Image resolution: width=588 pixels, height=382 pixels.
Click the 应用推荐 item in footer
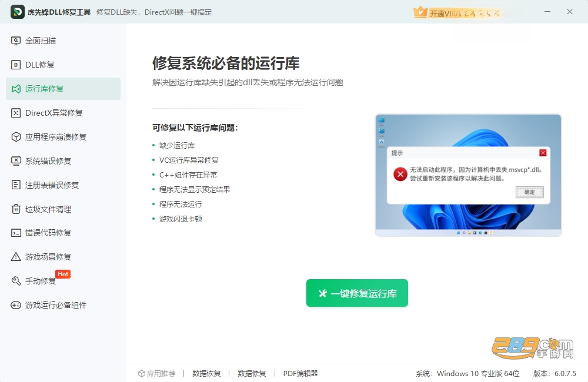tap(157, 373)
